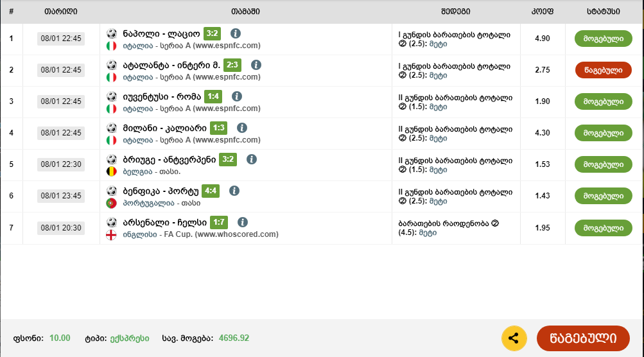This screenshot has width=644, height=357.
Task: Show info for არსენალი - ჩელსი match
Action: [x=243, y=222]
